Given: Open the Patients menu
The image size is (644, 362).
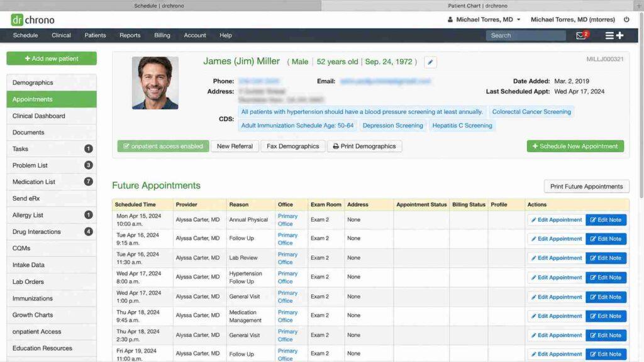Looking at the screenshot, I should point(96,35).
